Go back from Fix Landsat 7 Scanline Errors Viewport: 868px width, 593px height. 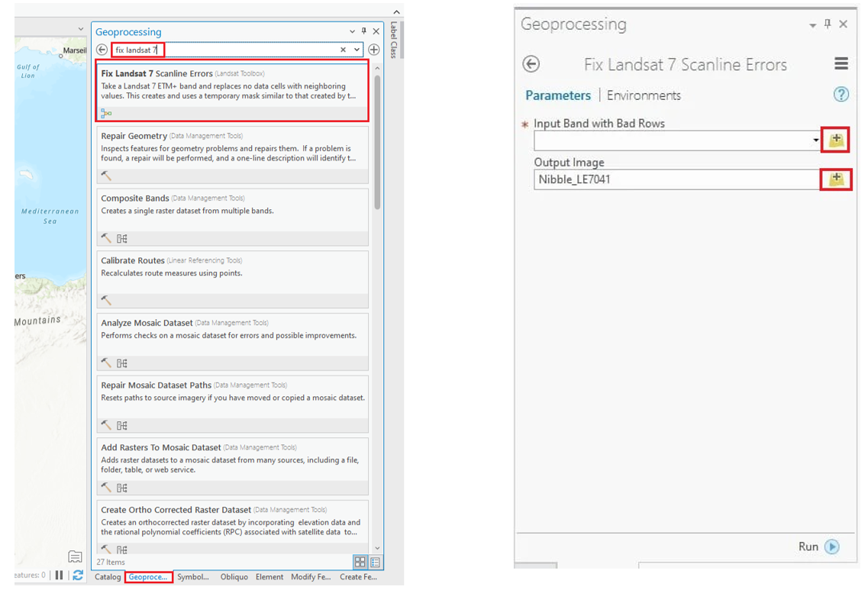point(531,64)
